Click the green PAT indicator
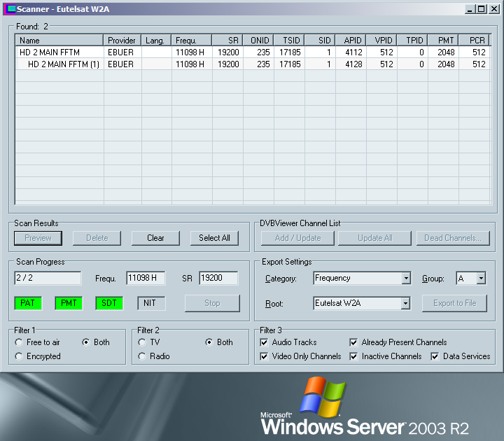 click(x=28, y=303)
